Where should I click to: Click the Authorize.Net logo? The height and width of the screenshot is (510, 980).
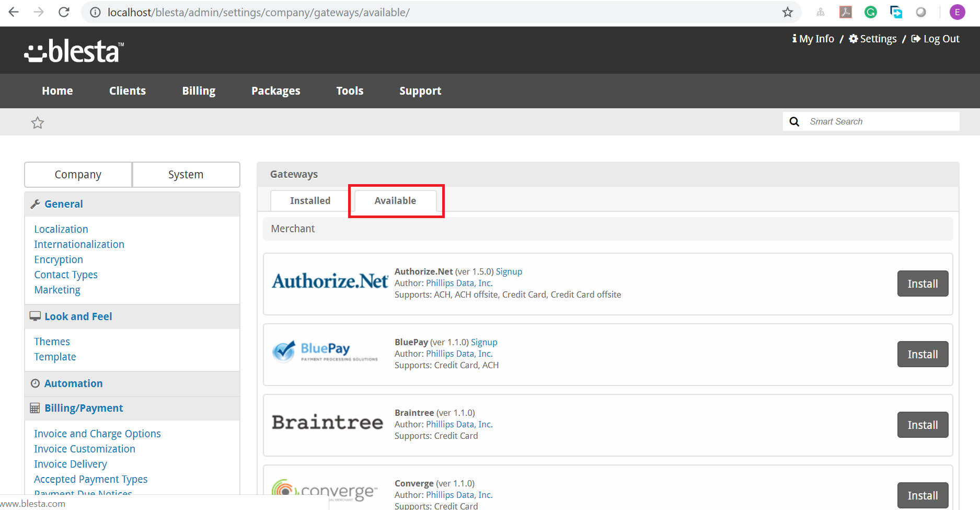click(x=330, y=281)
